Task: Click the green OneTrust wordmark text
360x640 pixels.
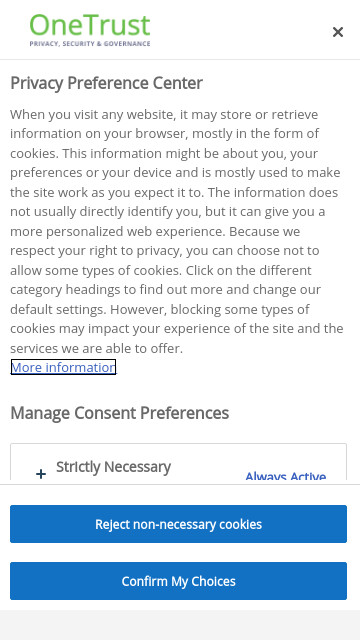Action: [x=90, y=25]
